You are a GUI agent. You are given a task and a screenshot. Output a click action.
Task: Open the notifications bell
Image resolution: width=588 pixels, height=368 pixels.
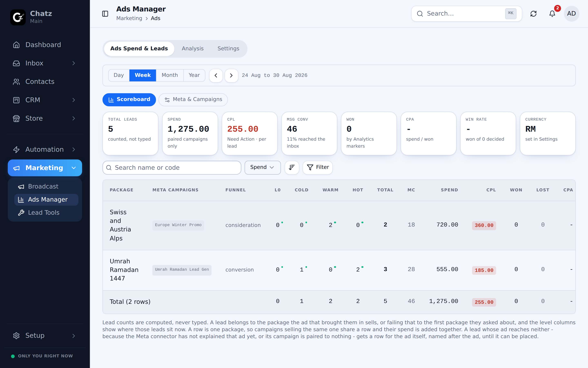pos(552,14)
